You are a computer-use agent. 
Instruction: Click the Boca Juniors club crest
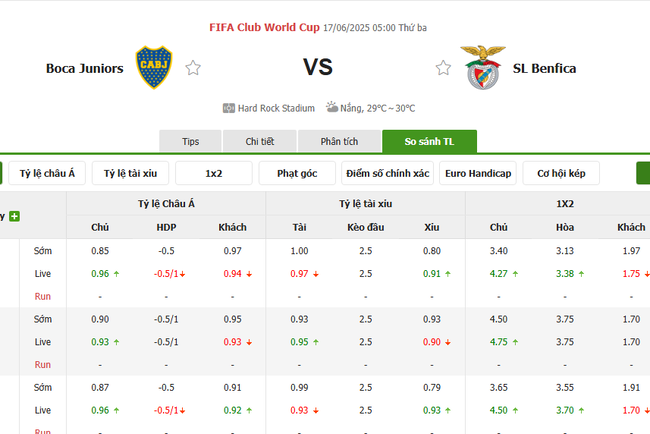click(x=153, y=67)
